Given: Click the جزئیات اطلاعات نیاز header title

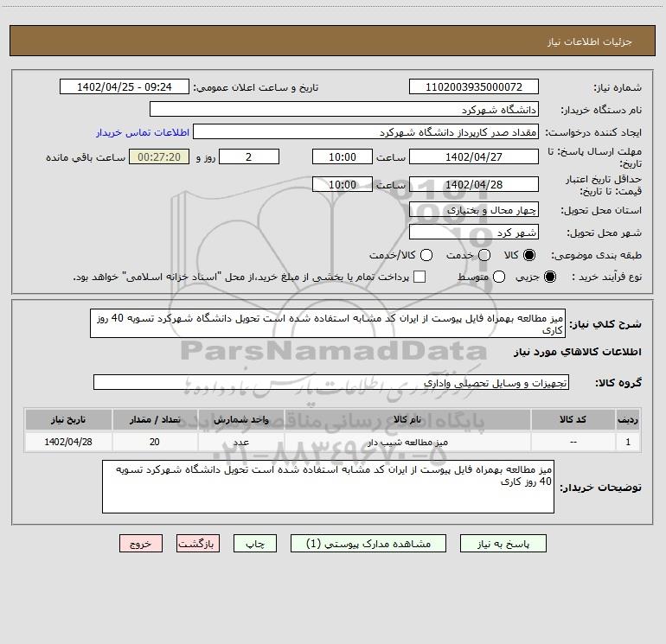Looking at the screenshot, I should click(590, 41).
